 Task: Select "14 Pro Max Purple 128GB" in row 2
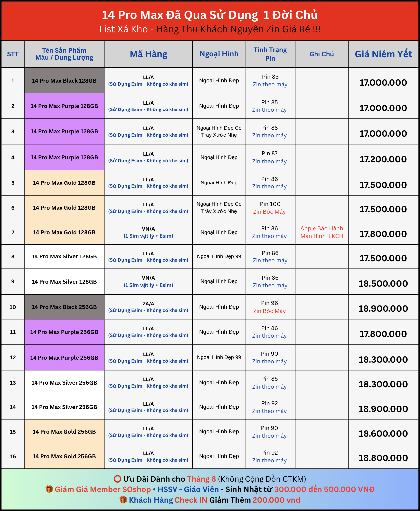click(64, 106)
